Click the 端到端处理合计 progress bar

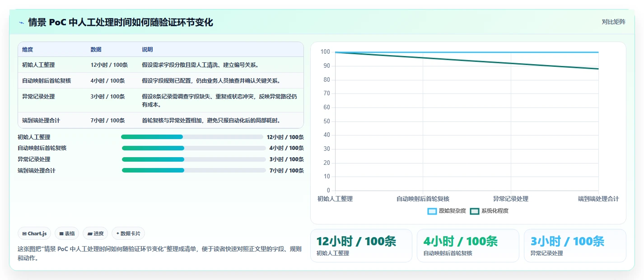click(194, 170)
